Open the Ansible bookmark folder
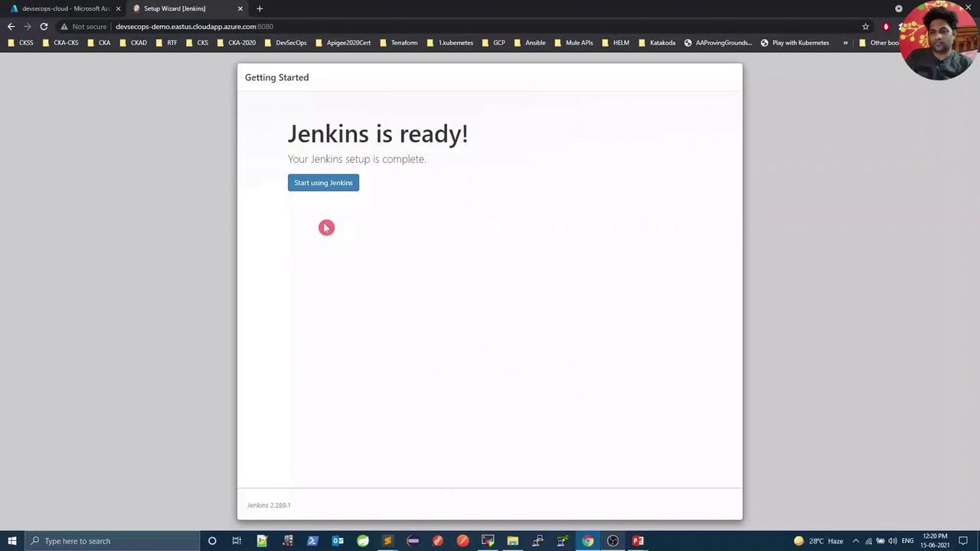The height and width of the screenshot is (551, 980). 530,43
